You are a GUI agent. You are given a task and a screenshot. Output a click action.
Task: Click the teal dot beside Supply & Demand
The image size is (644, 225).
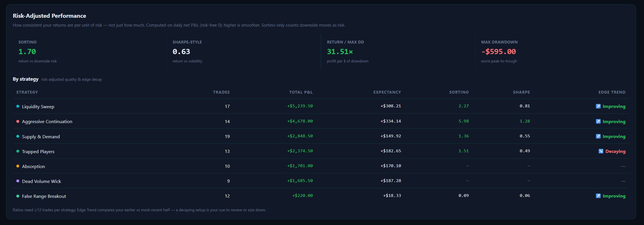tap(18, 136)
